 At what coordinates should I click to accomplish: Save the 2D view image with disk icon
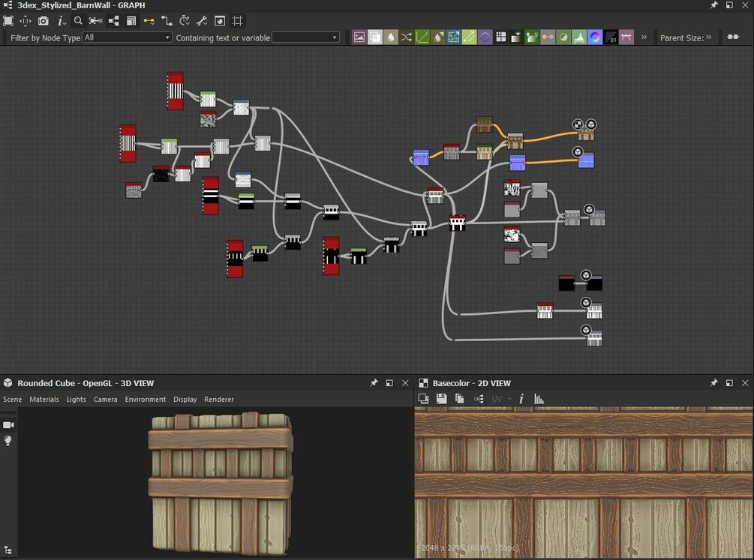pyautogui.click(x=442, y=399)
